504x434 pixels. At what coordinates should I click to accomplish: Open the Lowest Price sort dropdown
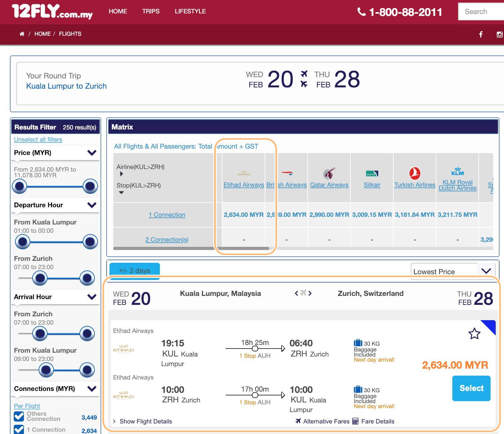tap(453, 271)
